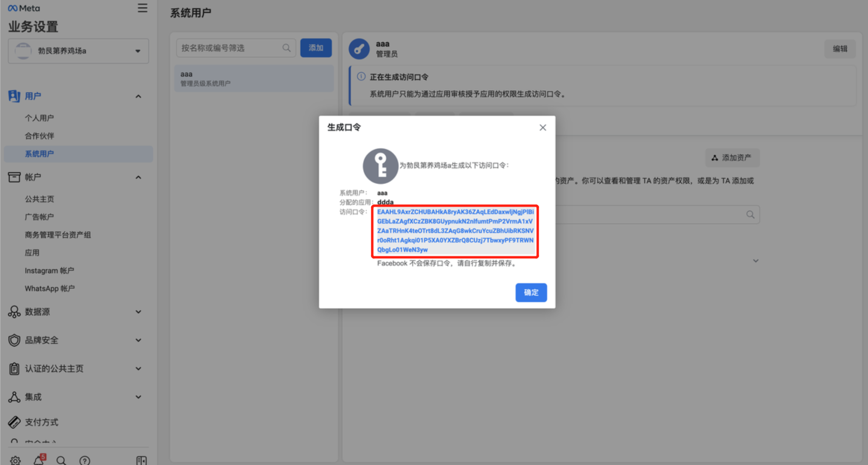Open the business account dropdown 勃艮第养鸡场a
The image size is (868, 465).
click(x=78, y=51)
